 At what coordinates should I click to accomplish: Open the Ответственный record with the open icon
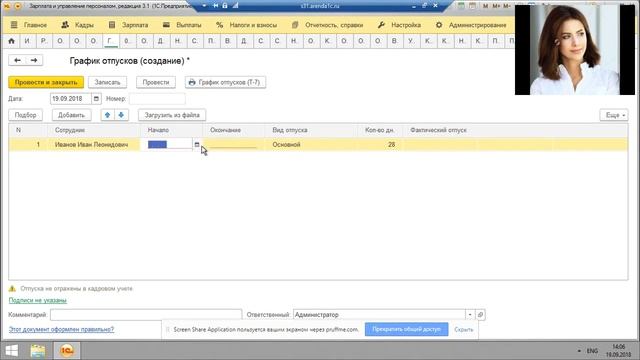[x=480, y=315]
